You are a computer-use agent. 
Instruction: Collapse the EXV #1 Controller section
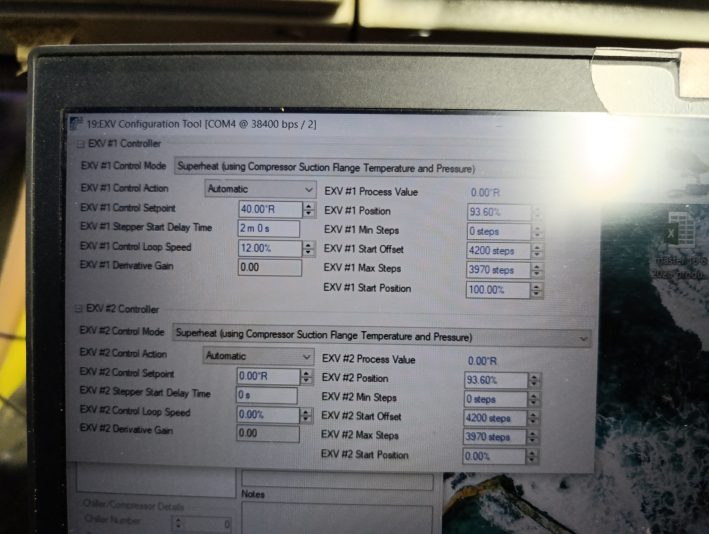80,144
